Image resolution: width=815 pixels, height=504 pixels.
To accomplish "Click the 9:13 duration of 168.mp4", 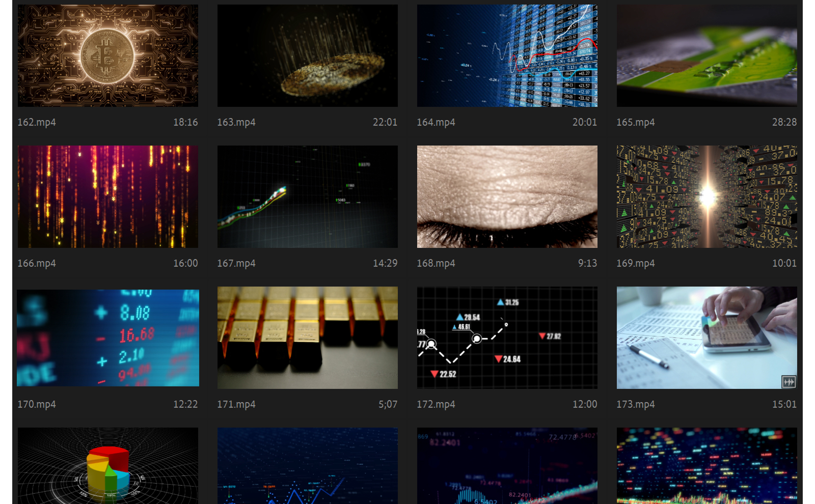I will (587, 263).
